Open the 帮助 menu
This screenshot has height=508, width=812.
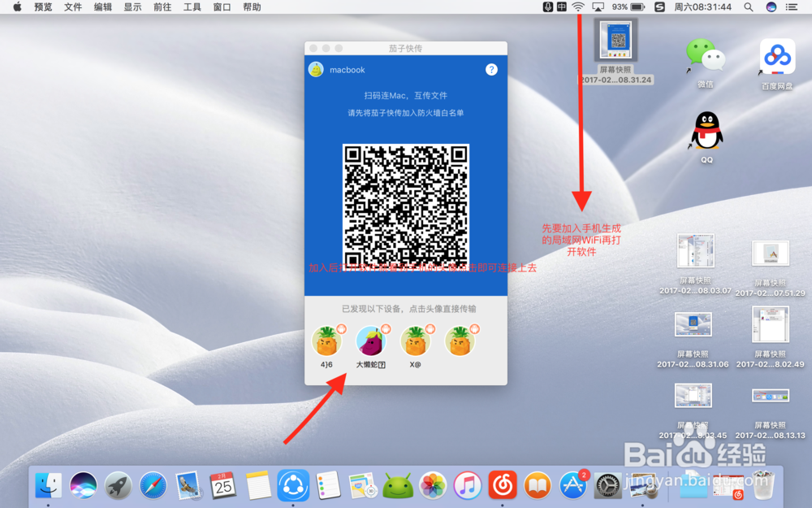[x=253, y=7]
